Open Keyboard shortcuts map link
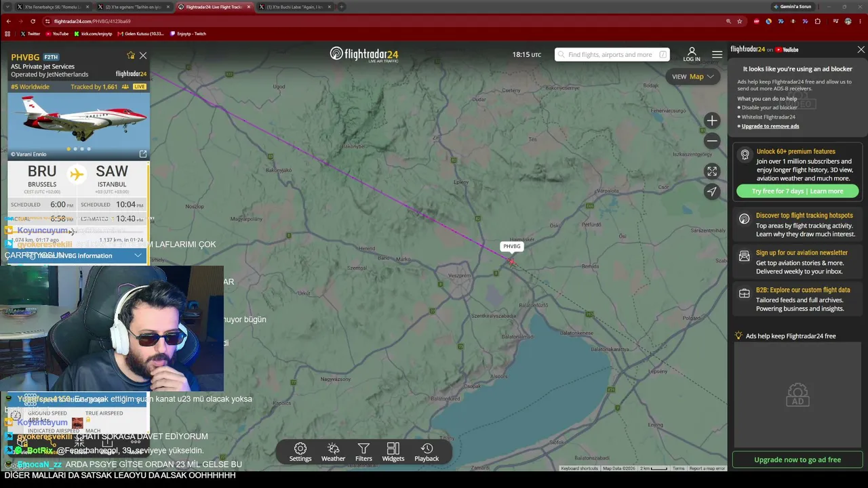This screenshot has height=488, width=868. (579, 468)
